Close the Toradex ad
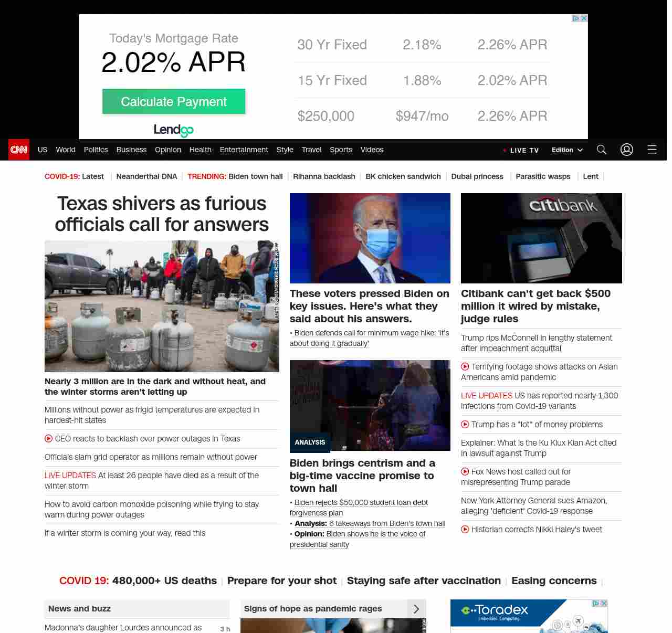Image resolution: width=672 pixels, height=633 pixels. pos(604,604)
